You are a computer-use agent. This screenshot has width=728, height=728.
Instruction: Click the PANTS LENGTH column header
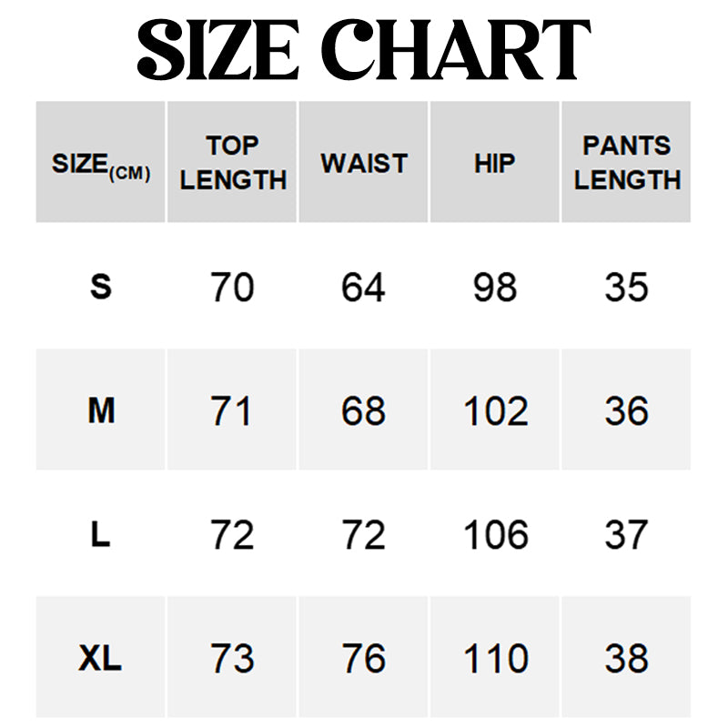[x=627, y=163]
